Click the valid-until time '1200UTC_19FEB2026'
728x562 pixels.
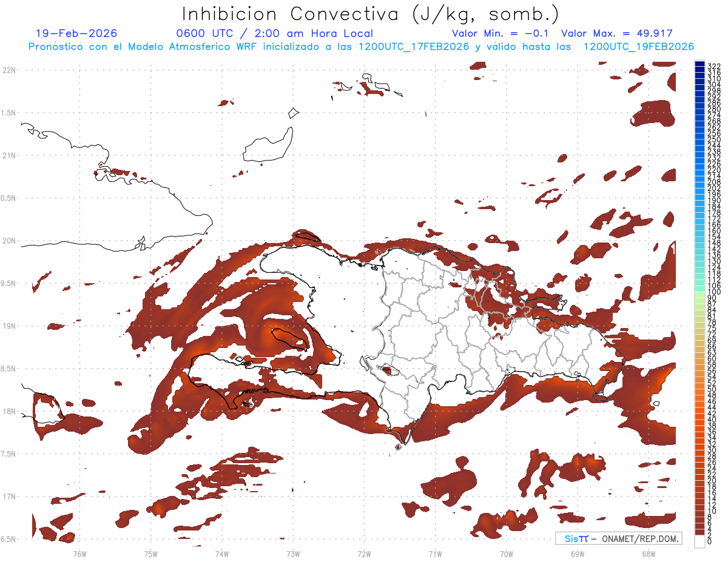[638, 47]
